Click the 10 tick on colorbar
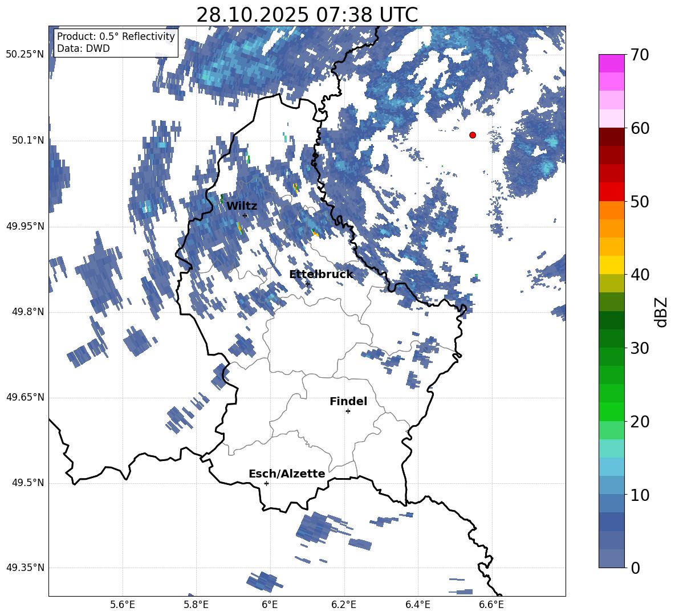Viewport: 675px width, 616px height. point(640,495)
